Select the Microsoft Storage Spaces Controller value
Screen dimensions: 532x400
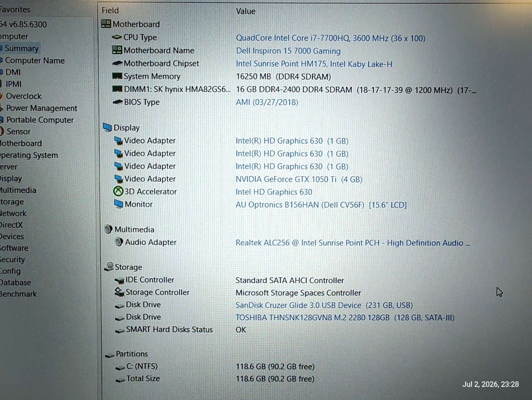tap(298, 293)
